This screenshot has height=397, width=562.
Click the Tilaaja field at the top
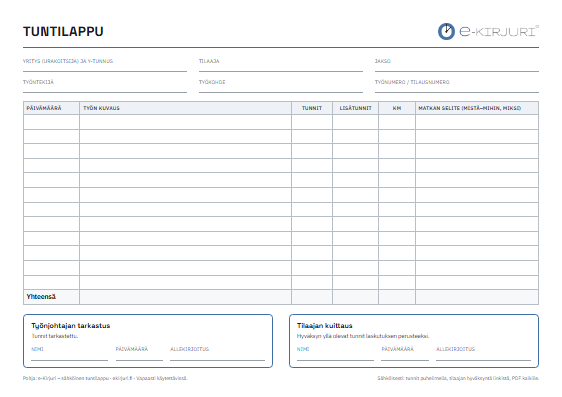281,64
